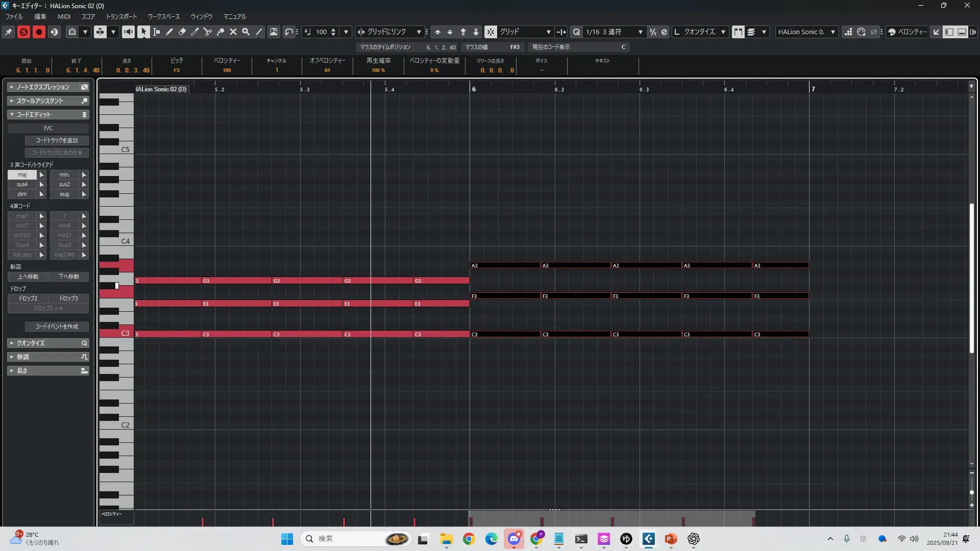980x551 pixels.
Task: Select the Draw pencil tool
Action: 169,32
